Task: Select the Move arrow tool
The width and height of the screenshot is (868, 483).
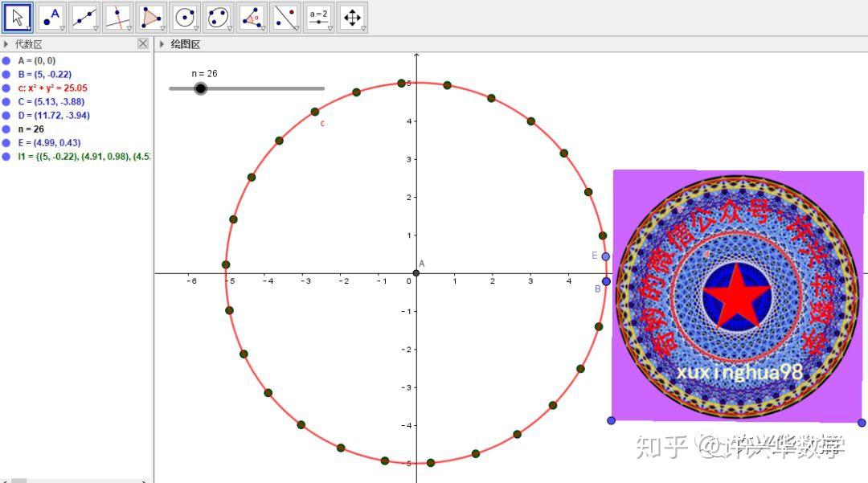Action: tap(15, 16)
